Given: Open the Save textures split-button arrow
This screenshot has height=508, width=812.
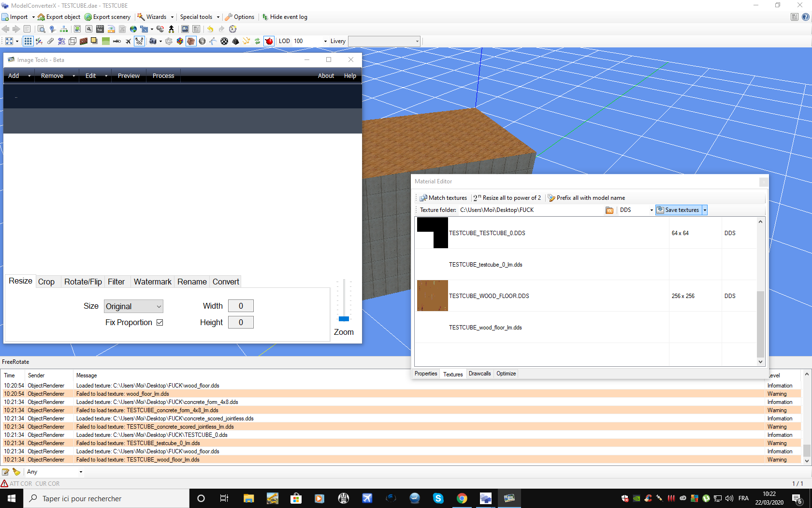Looking at the screenshot, I should tap(705, 210).
